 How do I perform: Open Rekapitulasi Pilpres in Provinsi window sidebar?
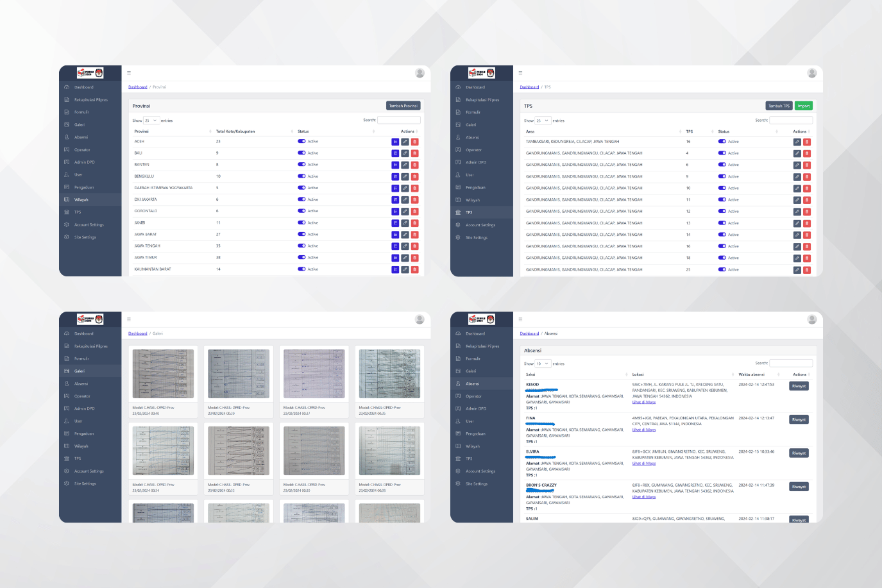pyautogui.click(x=90, y=100)
